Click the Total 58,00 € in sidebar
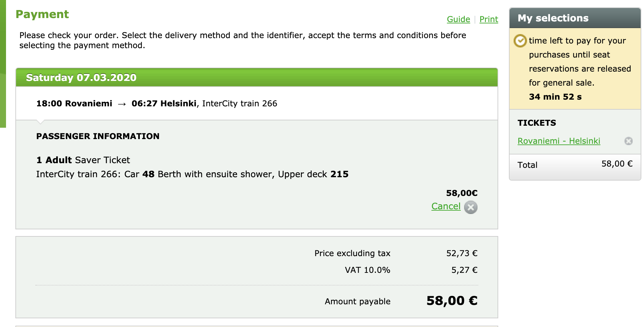This screenshot has height=327, width=644. [575, 165]
